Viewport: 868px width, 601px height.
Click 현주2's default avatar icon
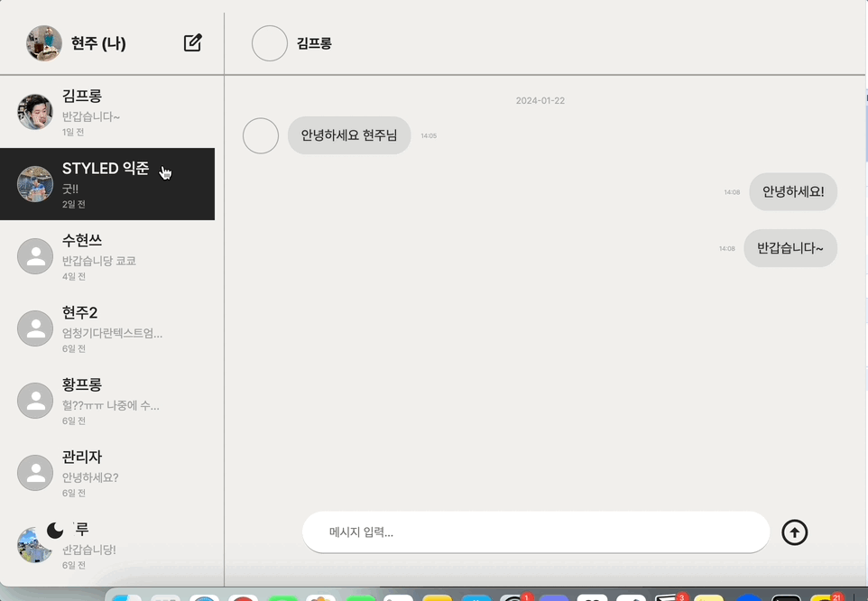pos(35,328)
